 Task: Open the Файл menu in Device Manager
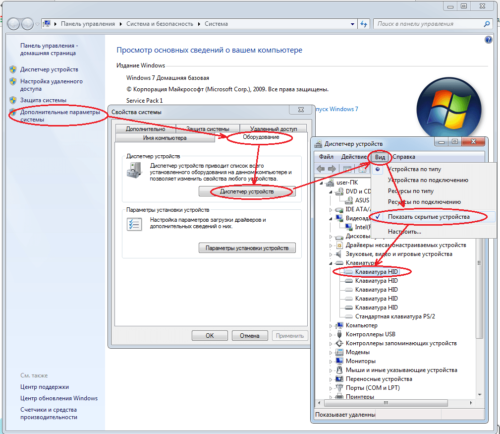click(x=326, y=157)
